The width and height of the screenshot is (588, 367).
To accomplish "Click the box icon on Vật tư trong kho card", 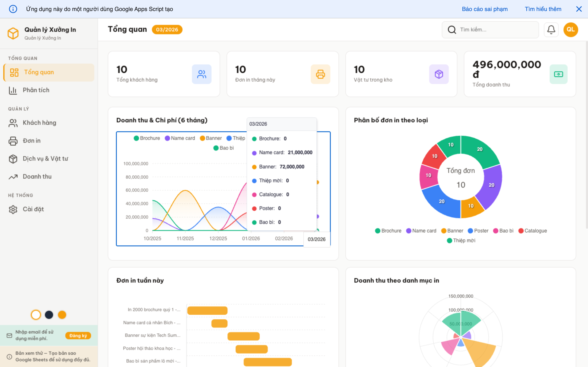I will coord(439,74).
